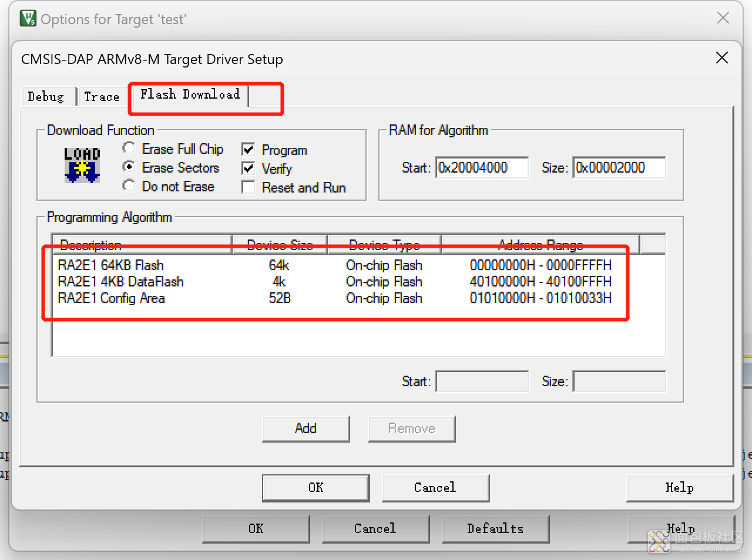Viewport: 752px width, 560px height.
Task: Click the Add algorithm button
Action: (x=306, y=429)
